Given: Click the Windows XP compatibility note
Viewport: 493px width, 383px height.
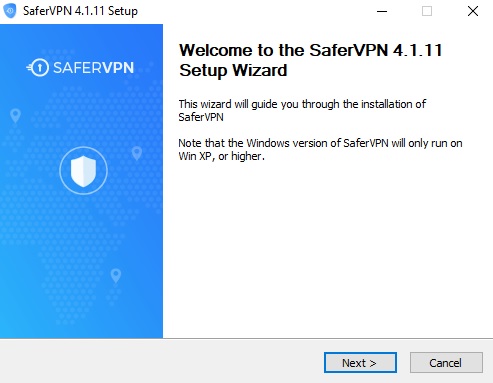Looking at the screenshot, I should (x=320, y=149).
